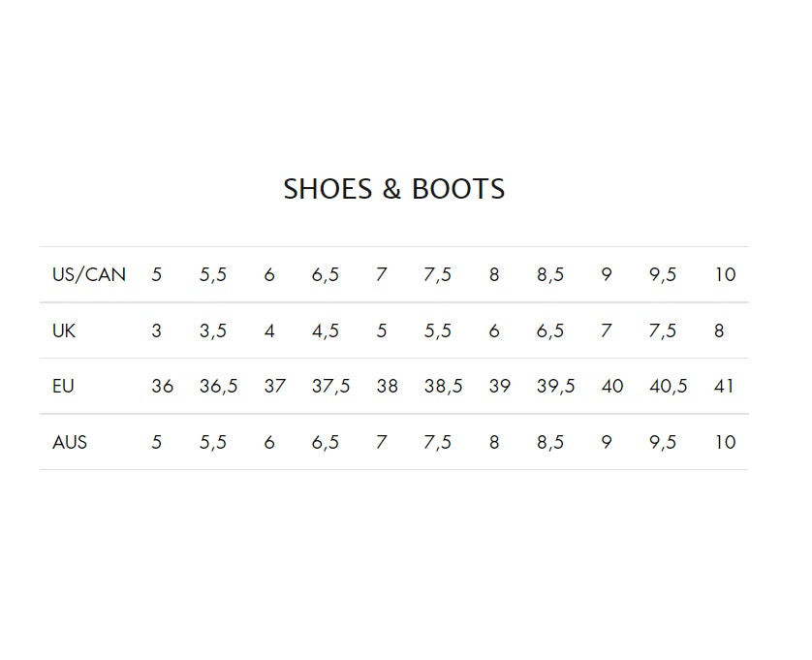Select the US/CAN row label
812x660 pixels.
[x=89, y=274]
